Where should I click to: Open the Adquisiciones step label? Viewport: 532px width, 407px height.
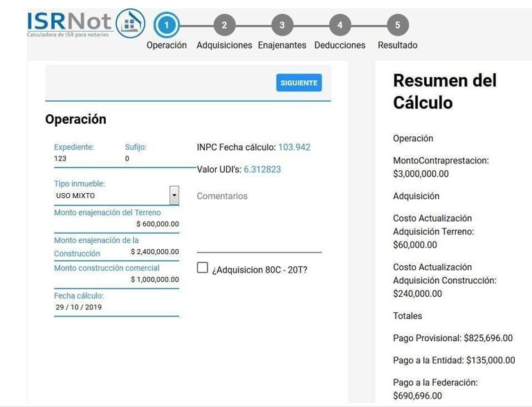[x=224, y=45]
